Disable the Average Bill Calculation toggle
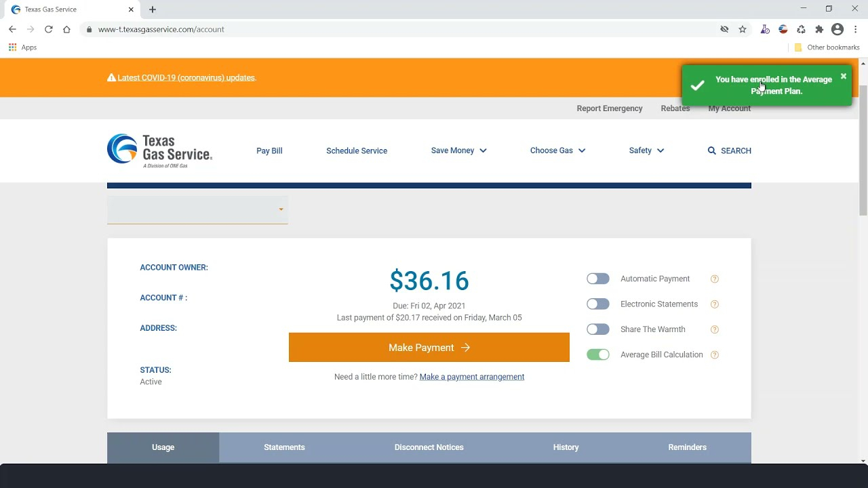Screen dimensions: 868x488 point(598,354)
